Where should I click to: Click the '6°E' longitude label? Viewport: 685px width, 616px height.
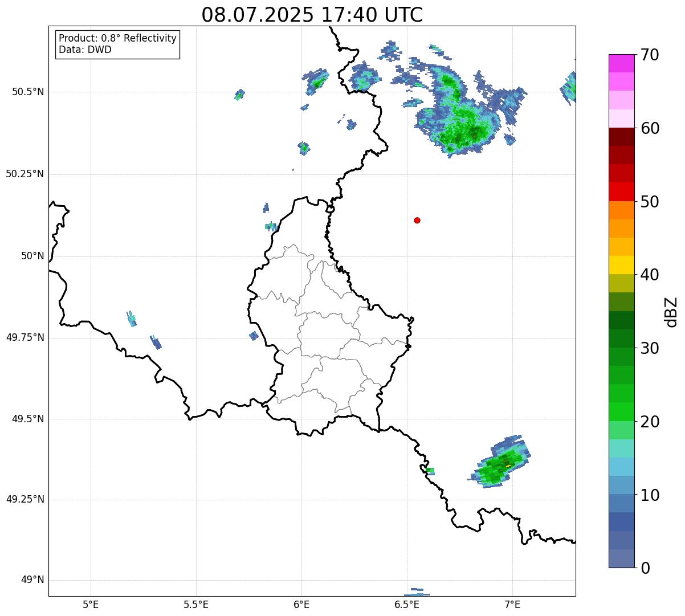[x=301, y=604]
